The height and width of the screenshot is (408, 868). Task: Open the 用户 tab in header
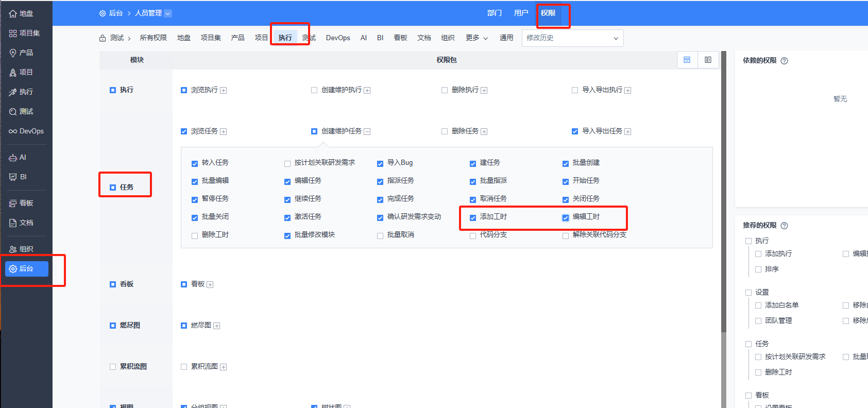[x=521, y=13]
